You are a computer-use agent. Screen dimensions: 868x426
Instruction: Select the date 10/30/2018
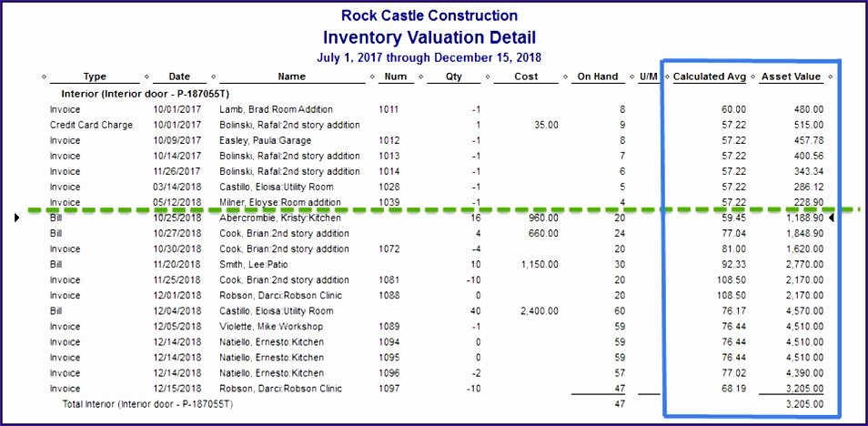click(177, 249)
